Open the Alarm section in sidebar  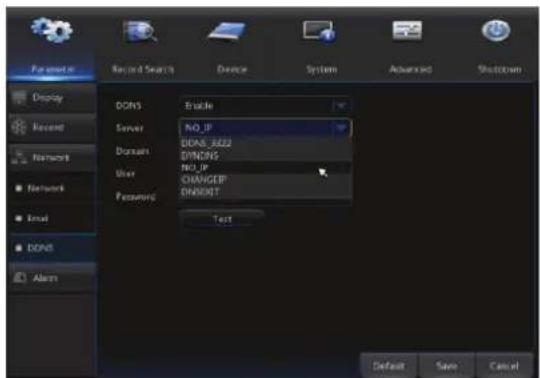point(52,277)
